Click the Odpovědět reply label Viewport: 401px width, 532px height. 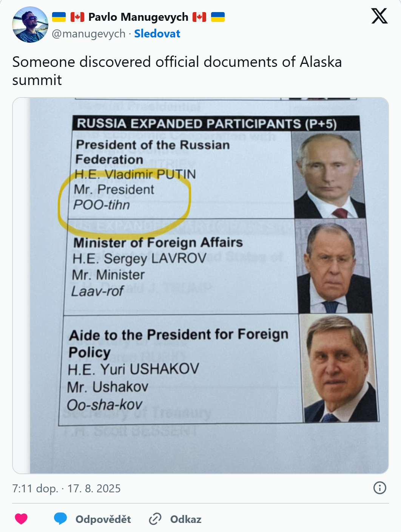(x=103, y=519)
